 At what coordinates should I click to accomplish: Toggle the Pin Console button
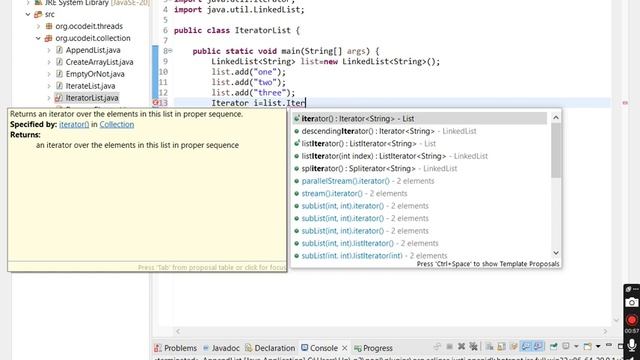[x=553, y=347]
